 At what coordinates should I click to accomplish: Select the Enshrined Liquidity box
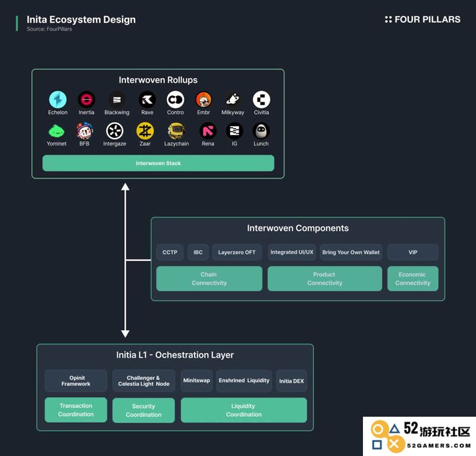coord(244,380)
